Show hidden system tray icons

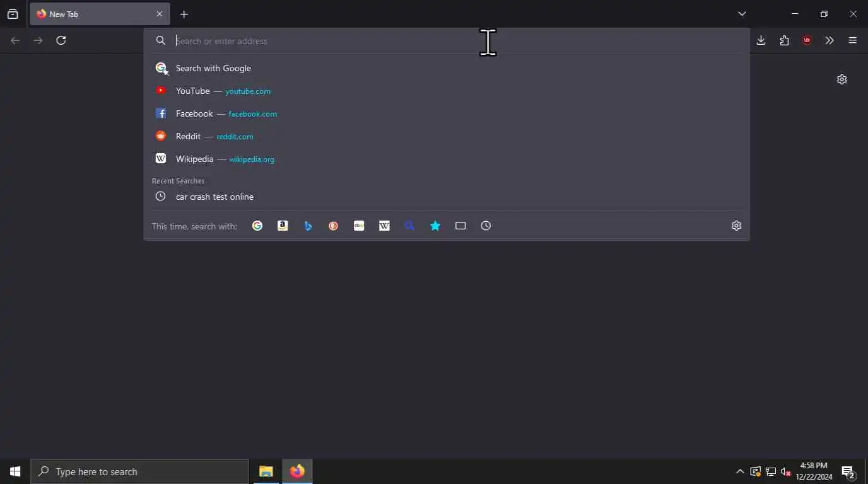[x=740, y=471]
